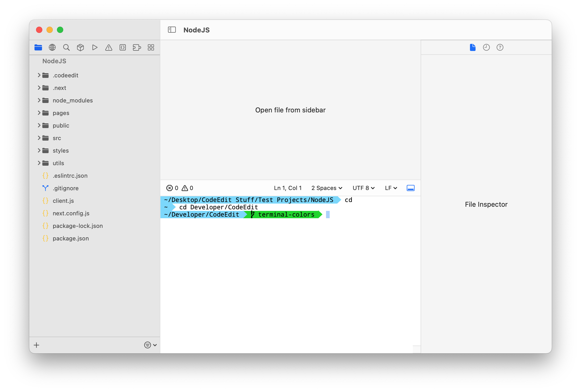581x392 pixels.
Task: Open package.json in the file tree
Action: (x=71, y=238)
